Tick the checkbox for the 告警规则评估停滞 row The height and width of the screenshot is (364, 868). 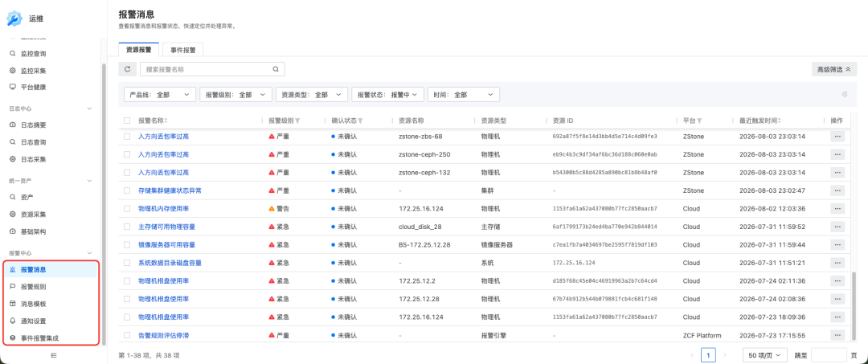point(127,335)
